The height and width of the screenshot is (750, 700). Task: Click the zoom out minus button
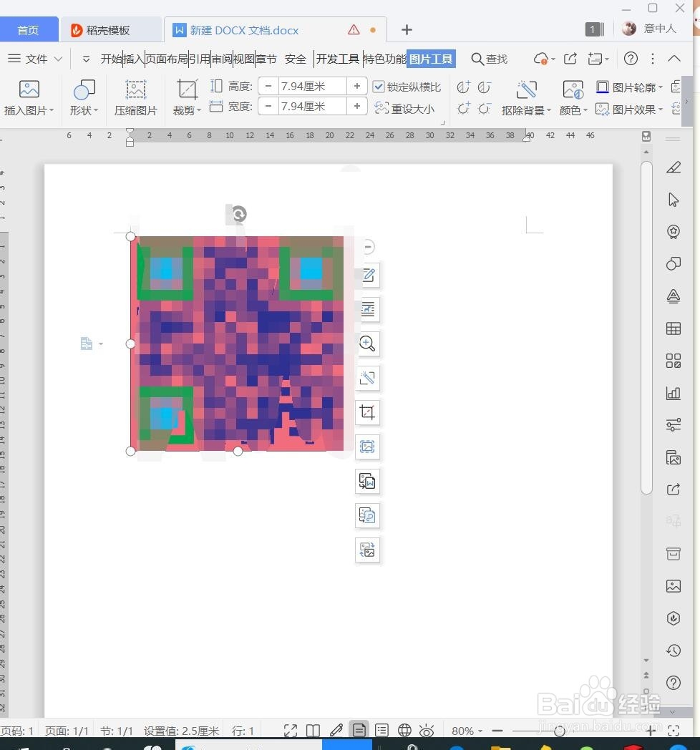(497, 731)
